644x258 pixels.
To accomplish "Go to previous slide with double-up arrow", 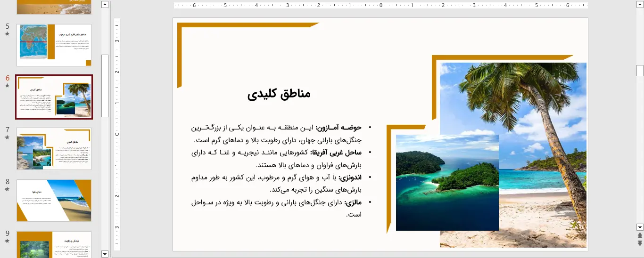I will click(640, 235).
